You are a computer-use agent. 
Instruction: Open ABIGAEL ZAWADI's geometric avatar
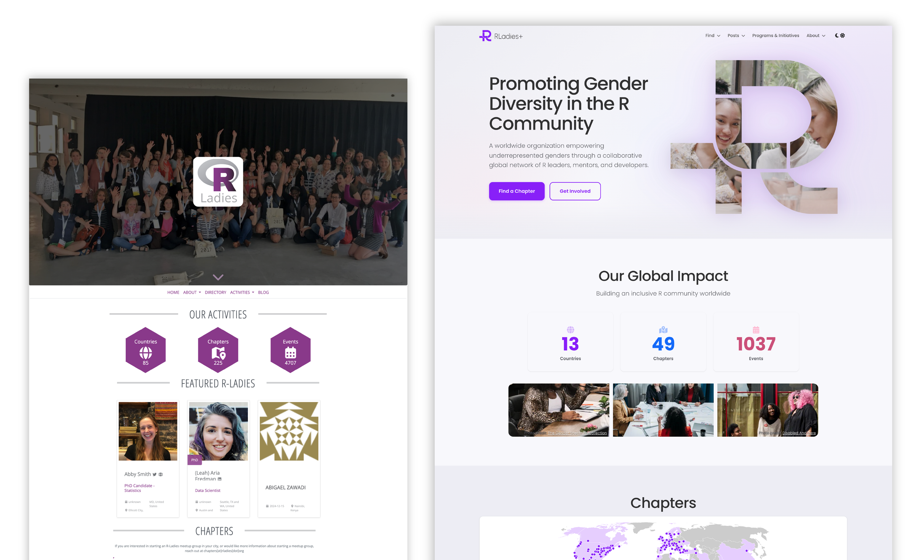click(289, 431)
